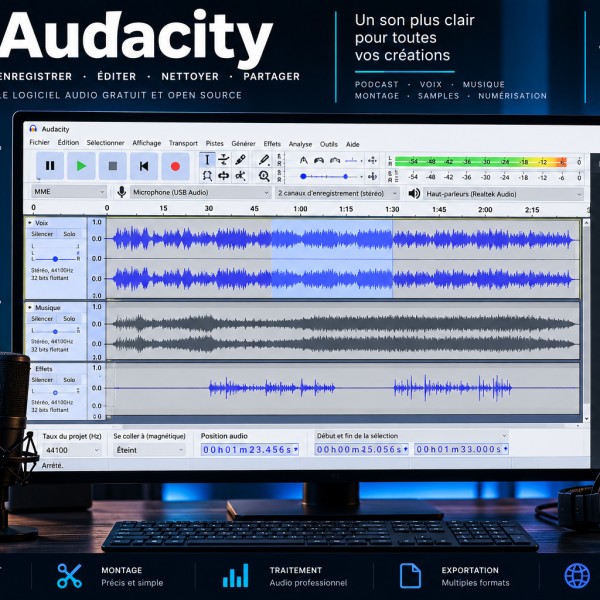Click the selection start time 00h00m25.056s
The height and width of the screenshot is (600, 600).
click(x=361, y=449)
